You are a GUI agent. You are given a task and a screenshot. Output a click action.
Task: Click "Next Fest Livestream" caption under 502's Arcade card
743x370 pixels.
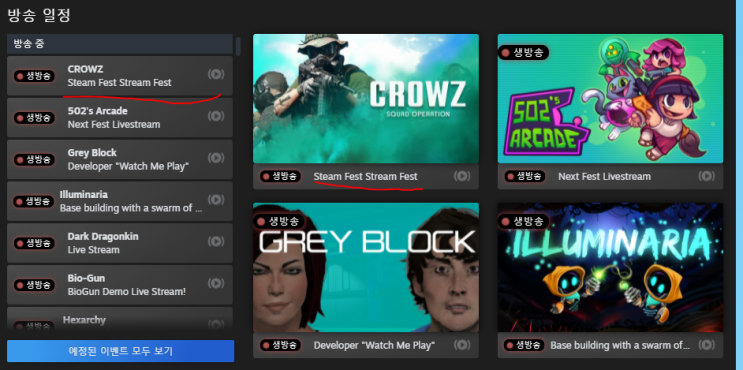pyautogui.click(x=604, y=176)
